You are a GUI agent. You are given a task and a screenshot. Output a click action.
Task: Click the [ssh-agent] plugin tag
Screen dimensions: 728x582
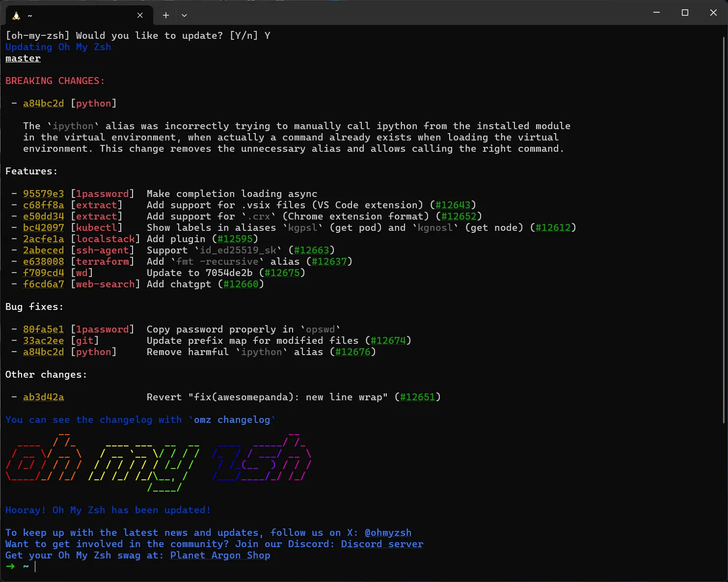tap(102, 250)
